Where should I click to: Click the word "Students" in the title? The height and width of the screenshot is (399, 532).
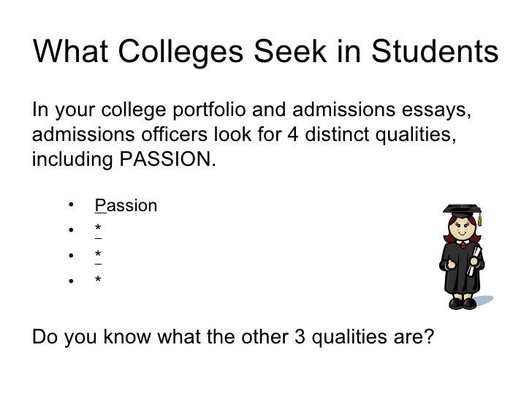(x=436, y=51)
